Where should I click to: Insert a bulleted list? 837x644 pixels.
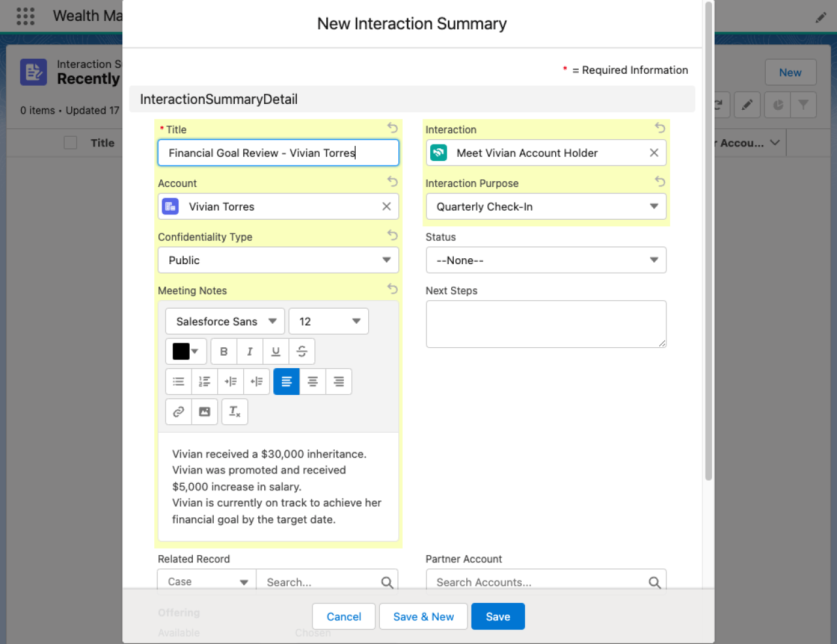point(179,382)
